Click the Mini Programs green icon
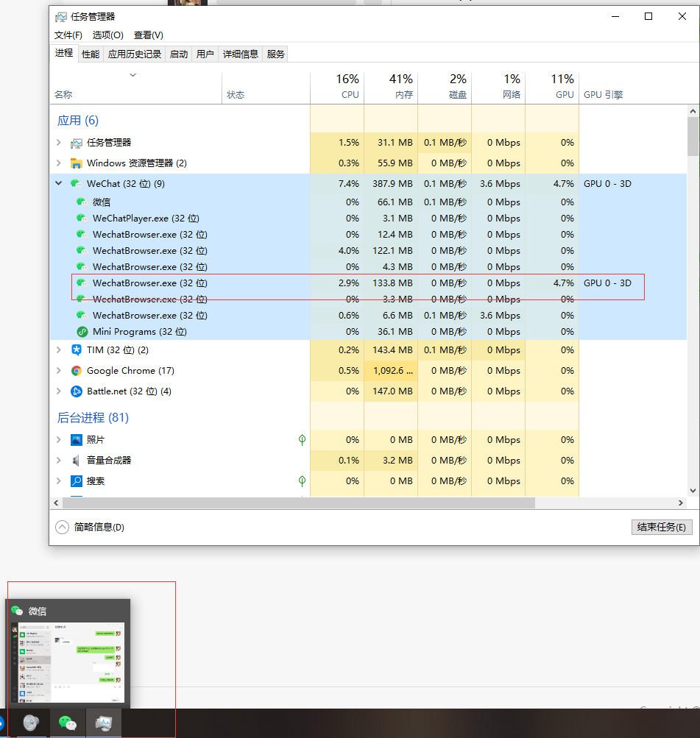 point(82,332)
